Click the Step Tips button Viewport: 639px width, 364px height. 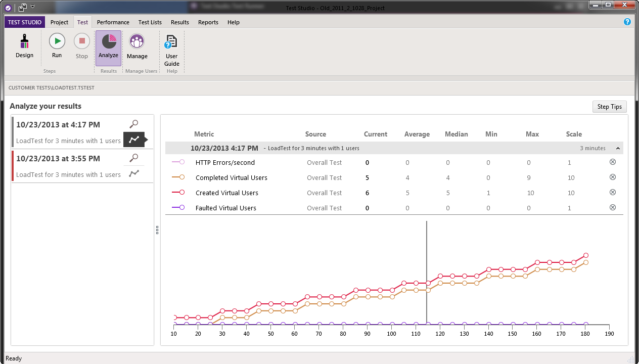pyautogui.click(x=610, y=107)
